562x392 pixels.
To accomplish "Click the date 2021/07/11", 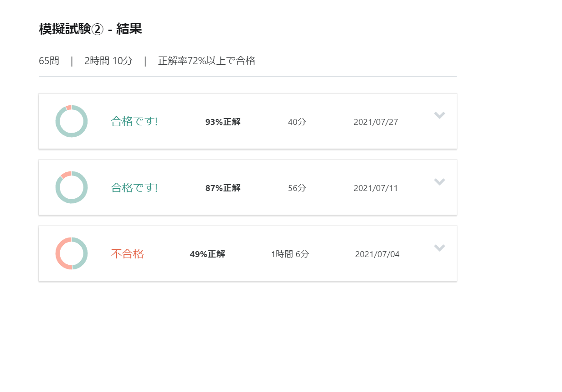I will 376,188.
